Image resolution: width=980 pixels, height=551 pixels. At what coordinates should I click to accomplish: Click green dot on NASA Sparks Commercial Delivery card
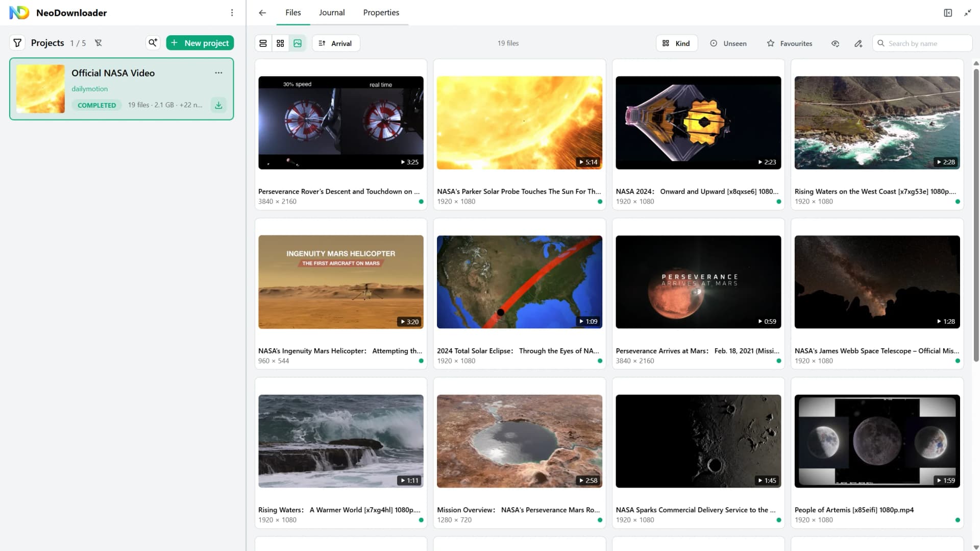[x=778, y=520]
